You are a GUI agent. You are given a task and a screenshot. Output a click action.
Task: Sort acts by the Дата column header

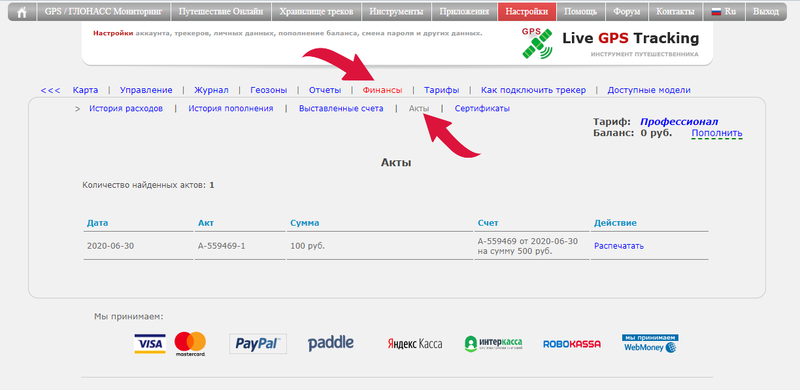coord(97,223)
